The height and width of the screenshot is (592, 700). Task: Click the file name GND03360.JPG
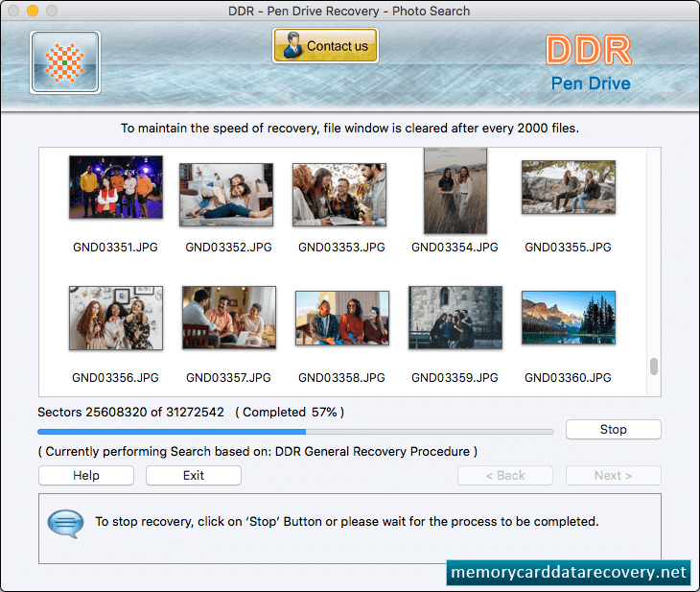[x=568, y=377]
